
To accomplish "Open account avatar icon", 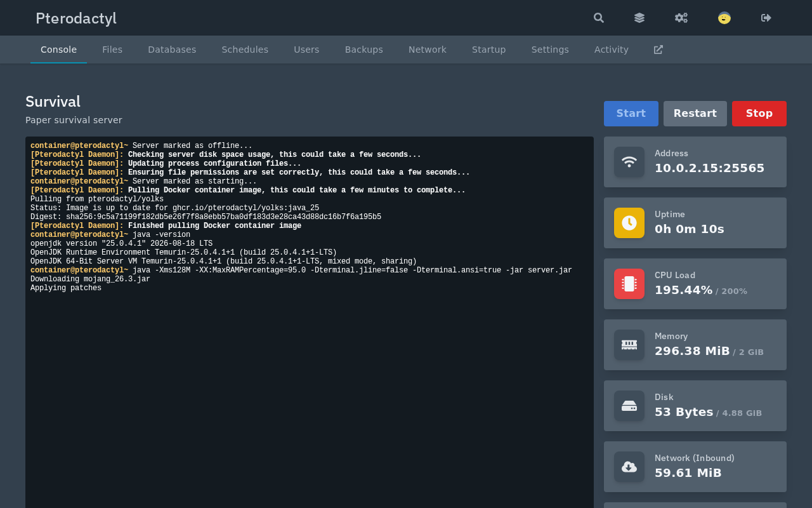I will (x=724, y=18).
